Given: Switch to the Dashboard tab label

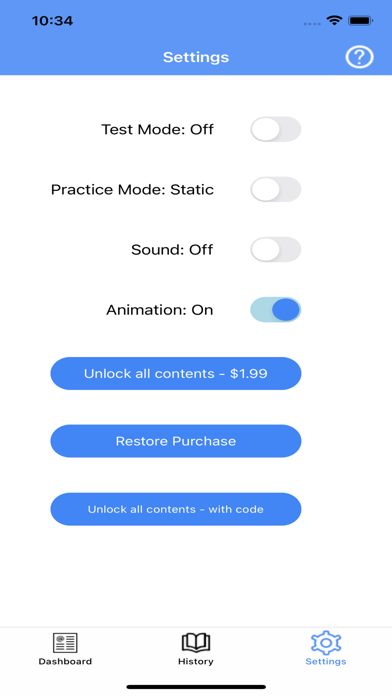Looking at the screenshot, I should (65, 661).
